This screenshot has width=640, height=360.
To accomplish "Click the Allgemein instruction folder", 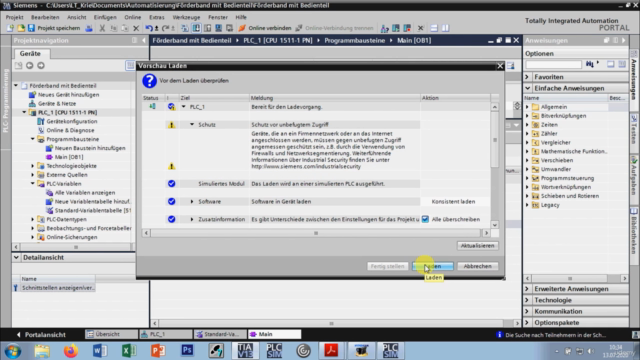I will [553, 107].
